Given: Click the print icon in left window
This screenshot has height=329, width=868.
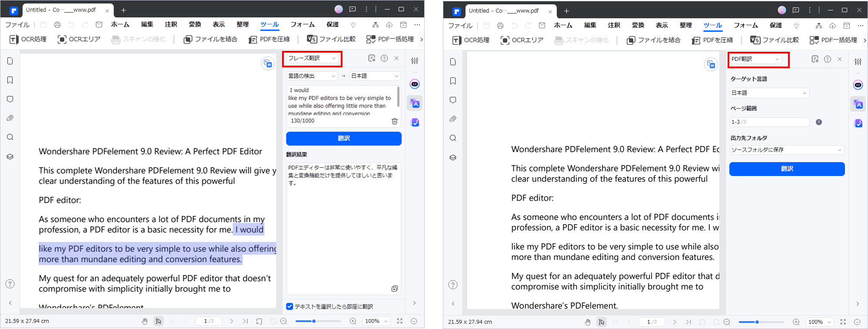Looking at the screenshot, I should click(x=57, y=25).
